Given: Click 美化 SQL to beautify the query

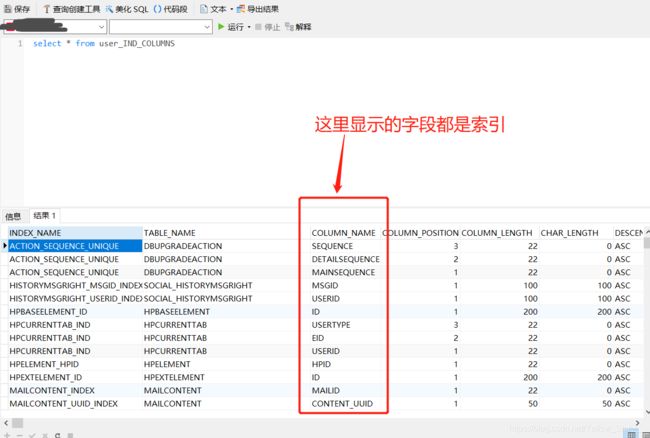Looking at the screenshot, I should click(x=127, y=9).
